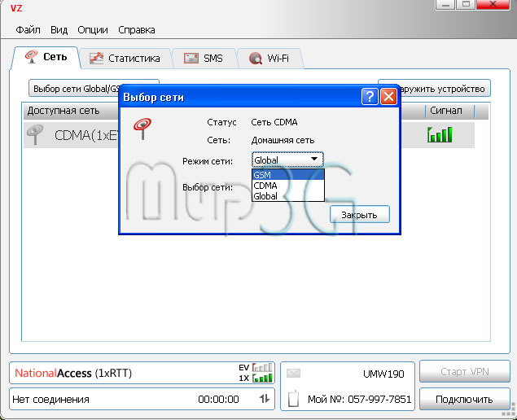The width and height of the screenshot is (517, 420).
Task: Choose GSM from the network mode list
Action: [x=288, y=175]
